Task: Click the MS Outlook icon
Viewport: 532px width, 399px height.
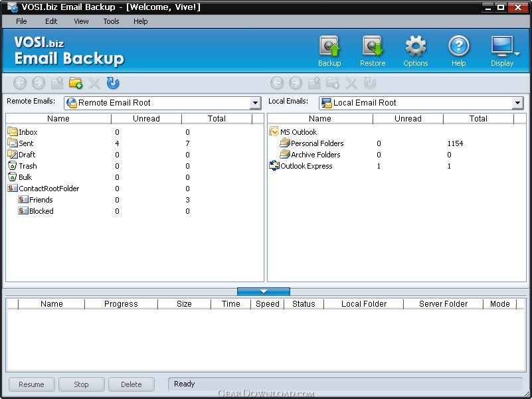Action: pos(274,131)
